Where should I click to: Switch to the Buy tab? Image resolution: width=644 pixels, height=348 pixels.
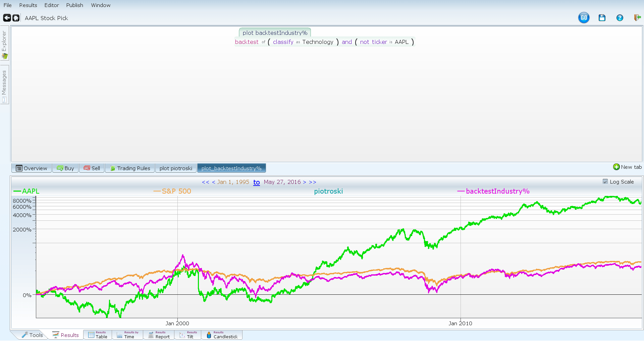pyautogui.click(x=65, y=168)
